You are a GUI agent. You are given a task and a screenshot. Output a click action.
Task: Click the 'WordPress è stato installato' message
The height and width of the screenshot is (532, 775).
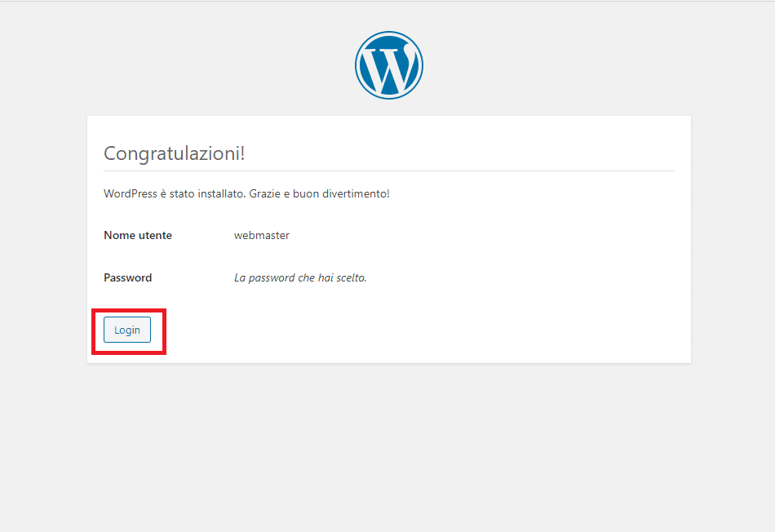coord(246,194)
